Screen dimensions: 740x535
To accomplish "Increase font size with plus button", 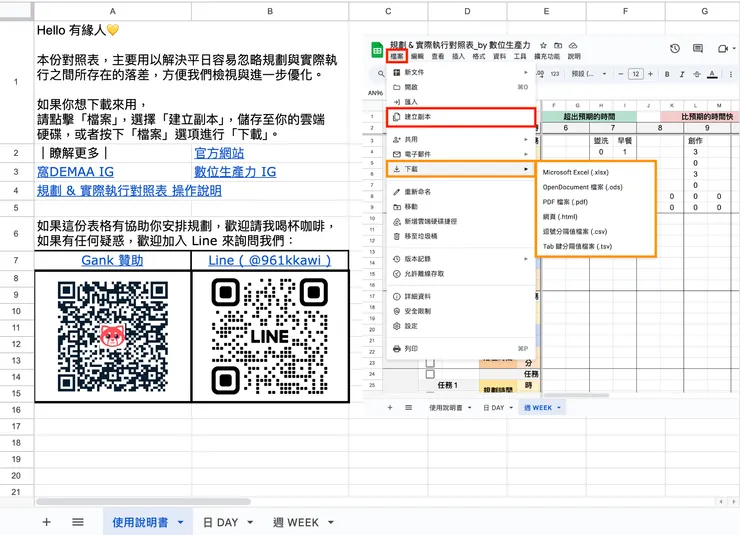I will [650, 74].
